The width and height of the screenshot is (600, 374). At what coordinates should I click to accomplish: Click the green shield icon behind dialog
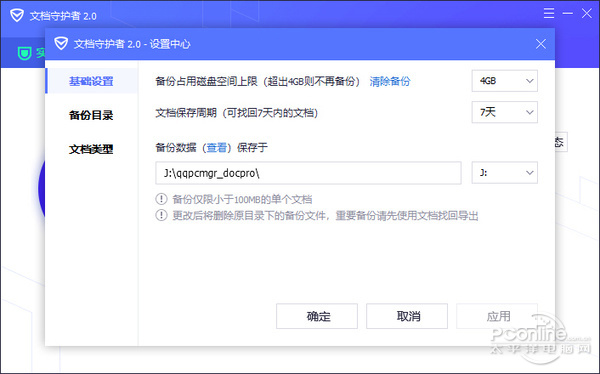coord(24,53)
